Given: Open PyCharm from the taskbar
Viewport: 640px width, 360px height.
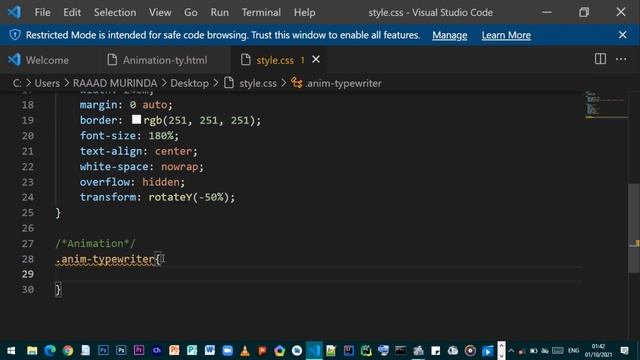Looking at the screenshot, I should [x=366, y=351].
